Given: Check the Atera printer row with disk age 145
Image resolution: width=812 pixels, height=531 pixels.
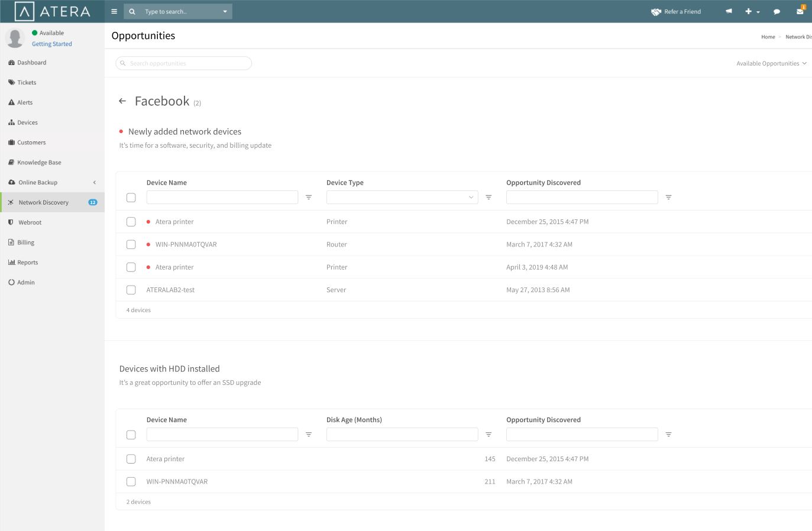Looking at the screenshot, I should 131,459.
